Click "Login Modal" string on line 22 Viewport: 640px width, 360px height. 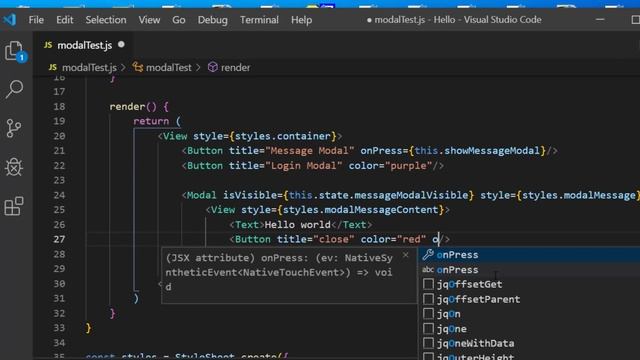304,166
